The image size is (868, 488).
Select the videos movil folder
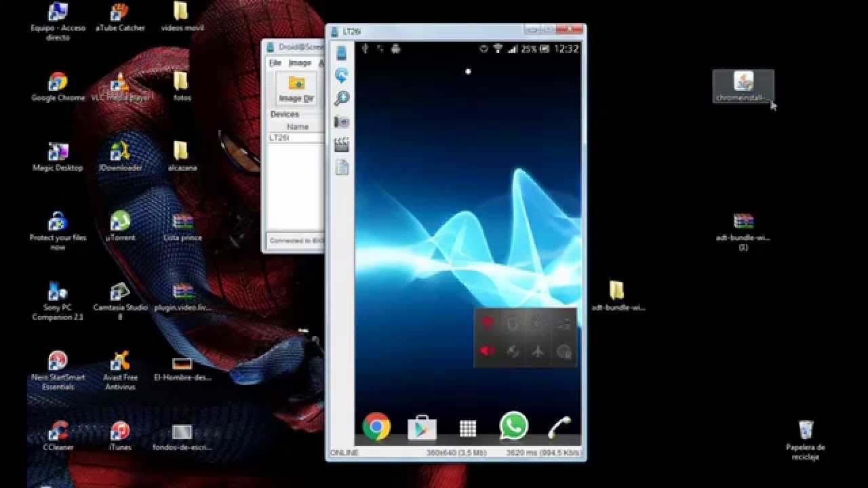click(182, 18)
